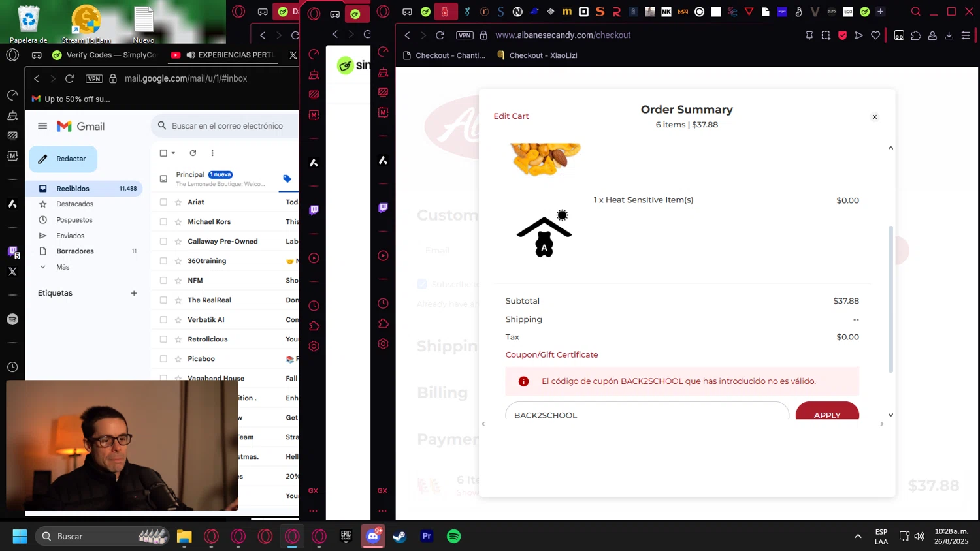Open the select-all dropdown arrow in Gmail
Image resolution: width=980 pixels, height=551 pixels.
173,153
